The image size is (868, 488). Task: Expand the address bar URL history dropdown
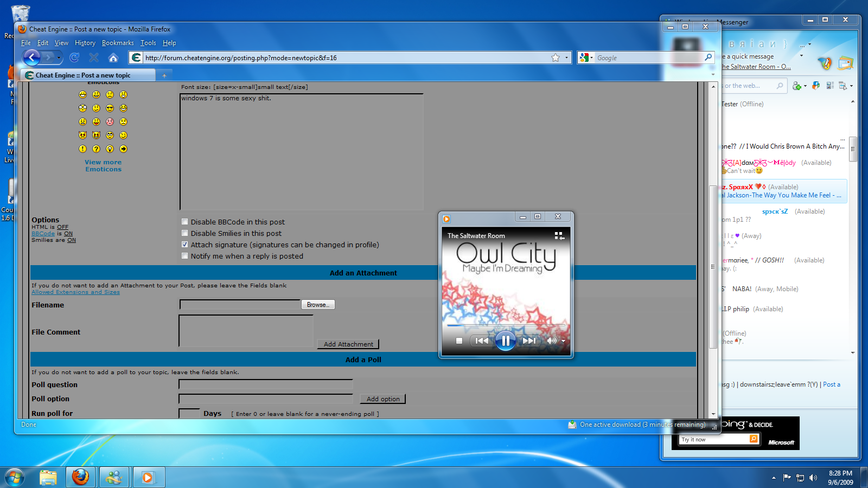pos(566,57)
